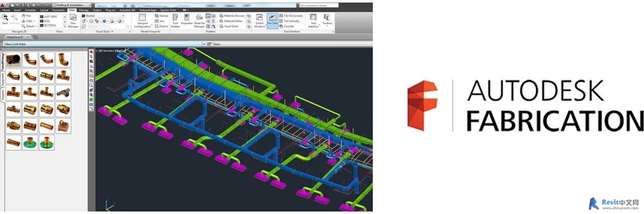Click the None field beside the service dropdown

tap(292, 44)
